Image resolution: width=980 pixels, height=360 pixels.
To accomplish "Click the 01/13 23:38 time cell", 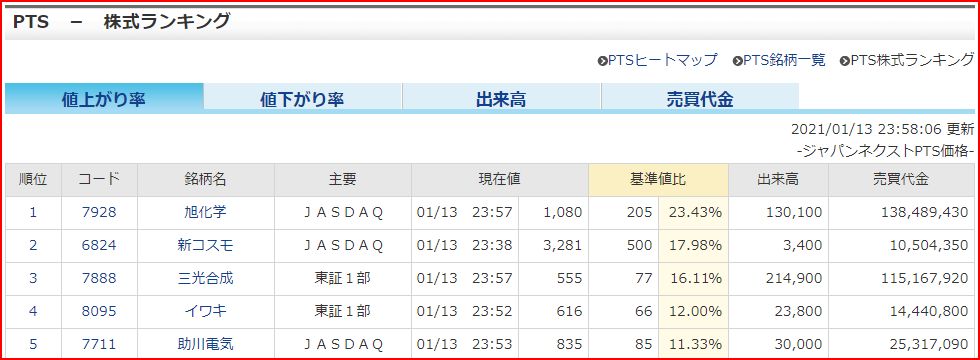I will (x=464, y=246).
